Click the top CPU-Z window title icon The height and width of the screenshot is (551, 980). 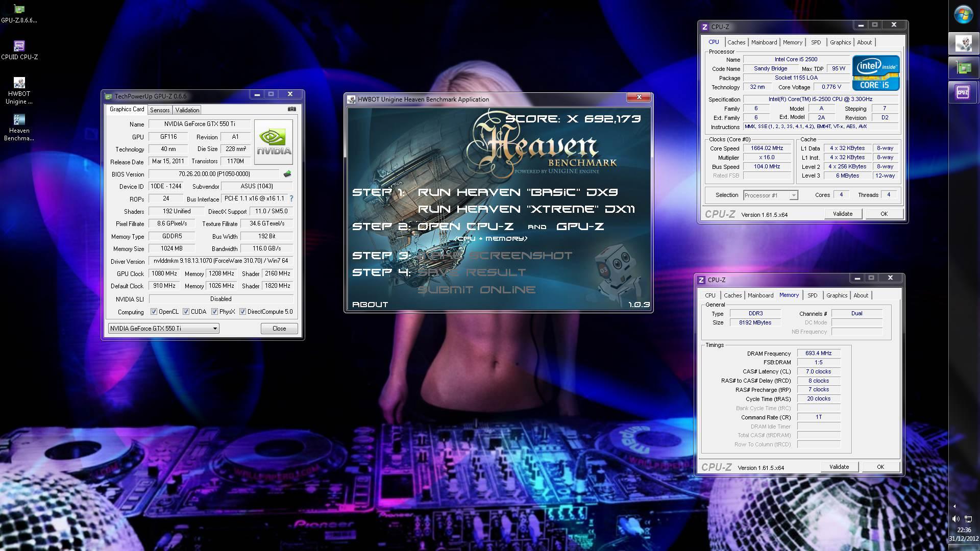tap(705, 27)
